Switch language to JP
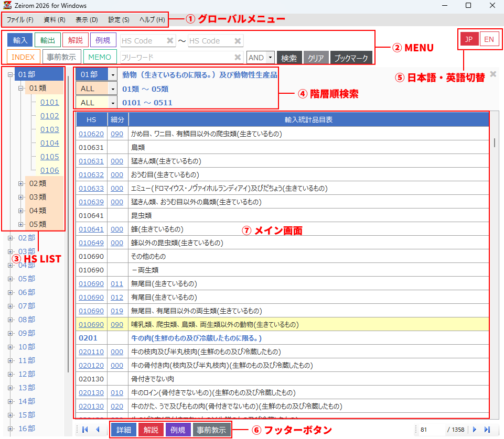 pos(469,39)
